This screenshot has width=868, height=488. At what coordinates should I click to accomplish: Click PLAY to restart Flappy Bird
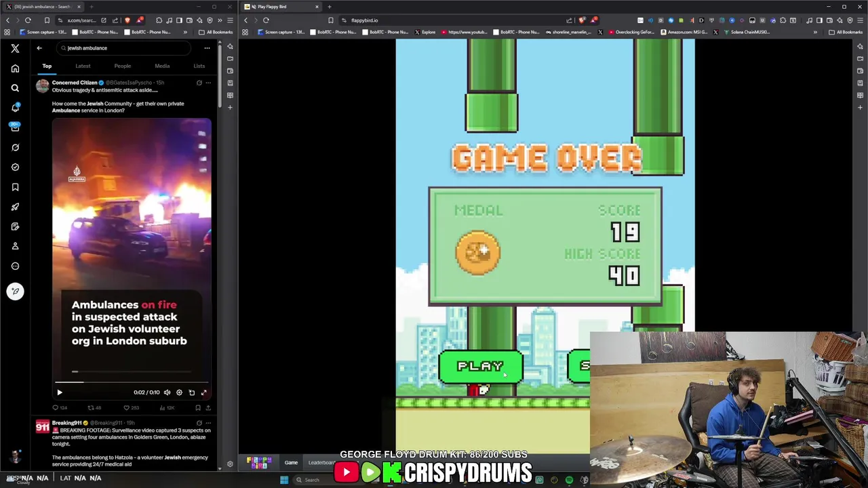[x=480, y=367]
